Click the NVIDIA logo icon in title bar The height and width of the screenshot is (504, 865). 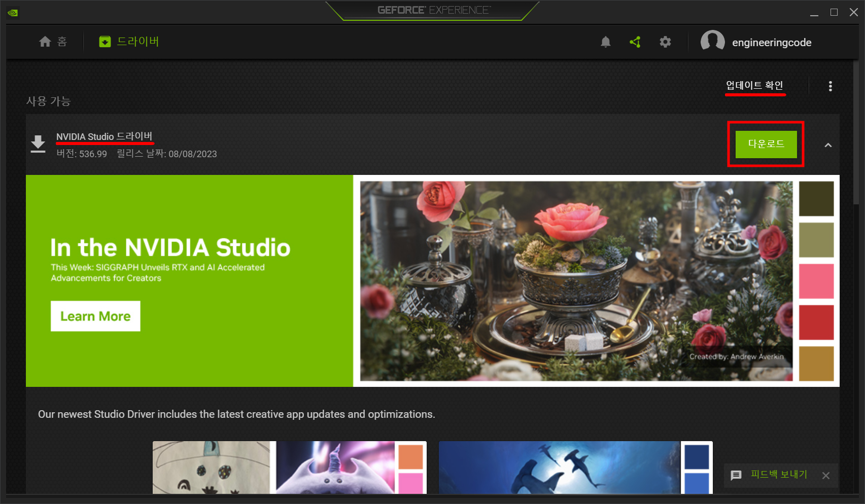13,13
